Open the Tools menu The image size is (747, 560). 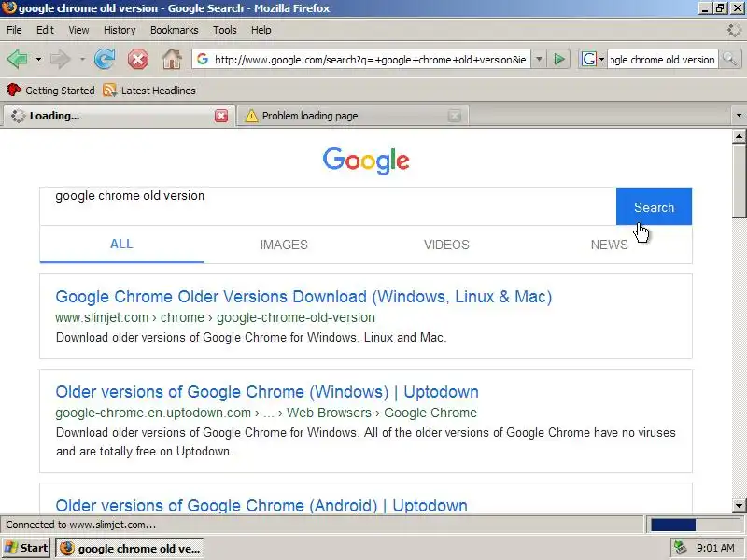(225, 30)
